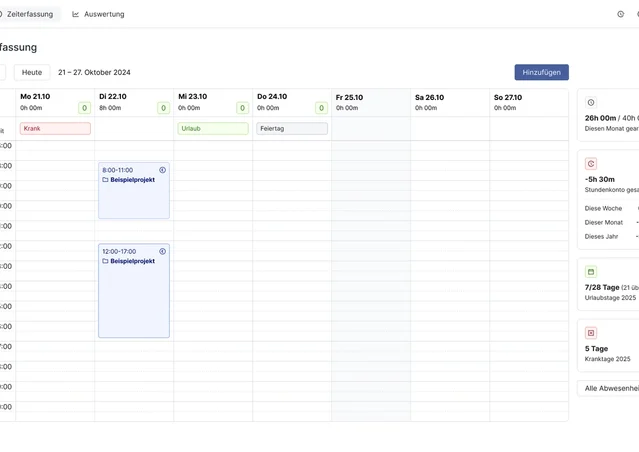Open the Feiertag entry on Thursday

pos(292,128)
